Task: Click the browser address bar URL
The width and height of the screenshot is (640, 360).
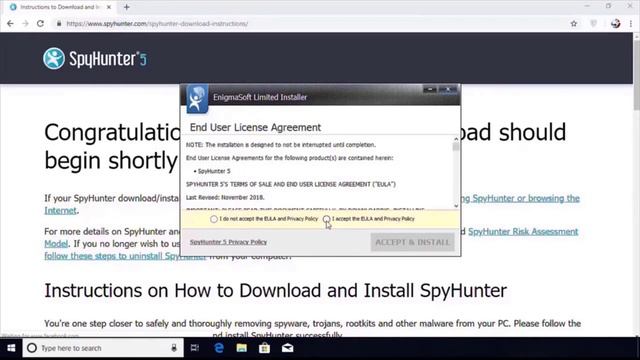Action: (157, 24)
